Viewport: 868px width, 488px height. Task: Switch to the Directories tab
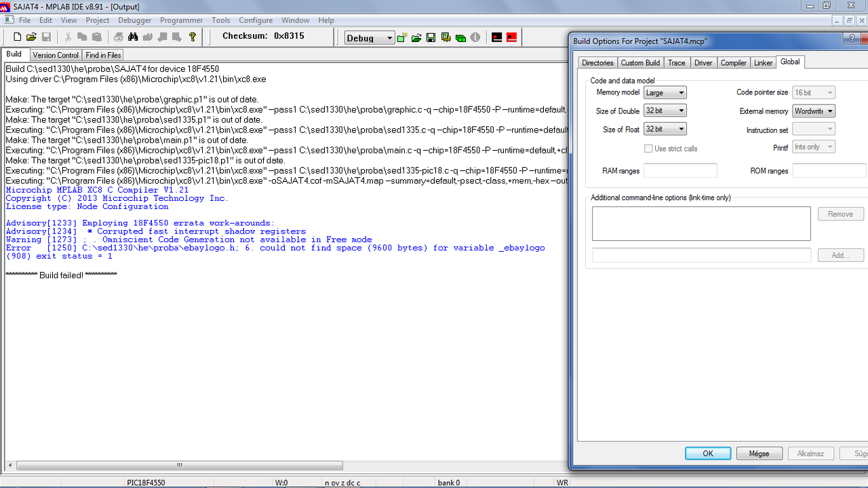coord(597,62)
